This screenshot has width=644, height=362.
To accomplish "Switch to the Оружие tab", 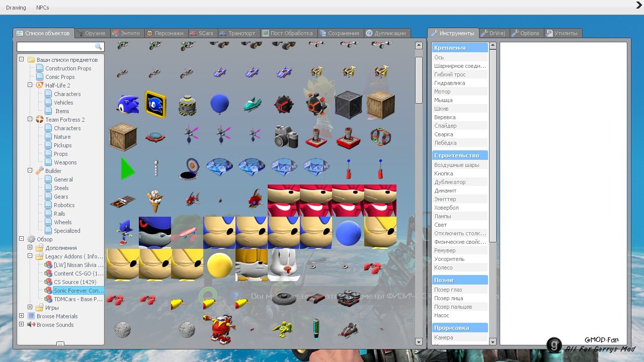I will (92, 33).
